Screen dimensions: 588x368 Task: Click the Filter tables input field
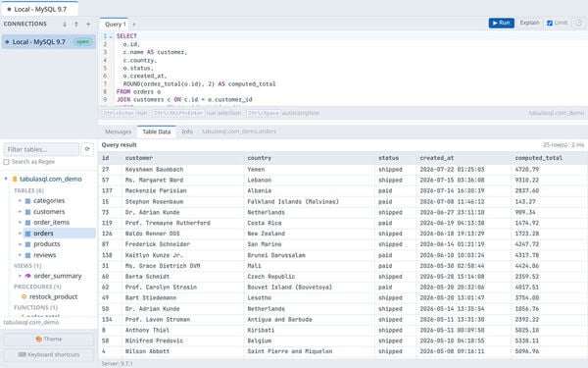click(41, 149)
